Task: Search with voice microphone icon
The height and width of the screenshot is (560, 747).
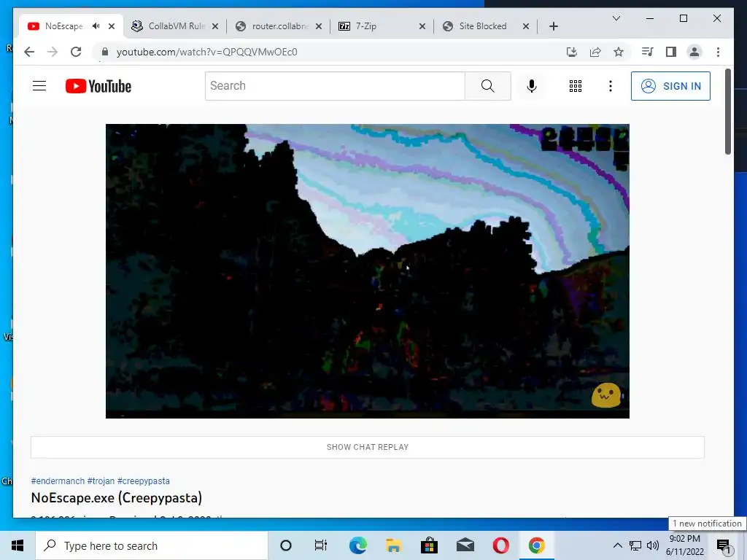Action: click(x=532, y=86)
